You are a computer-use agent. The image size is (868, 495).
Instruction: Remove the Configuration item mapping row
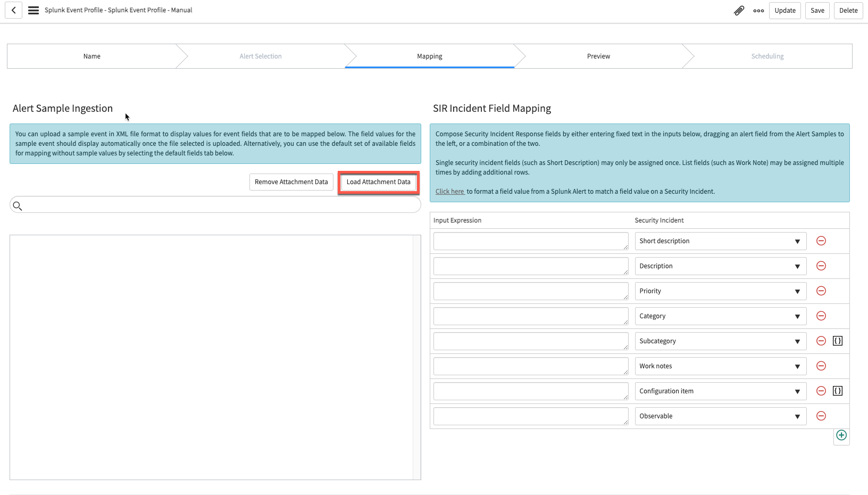821,391
